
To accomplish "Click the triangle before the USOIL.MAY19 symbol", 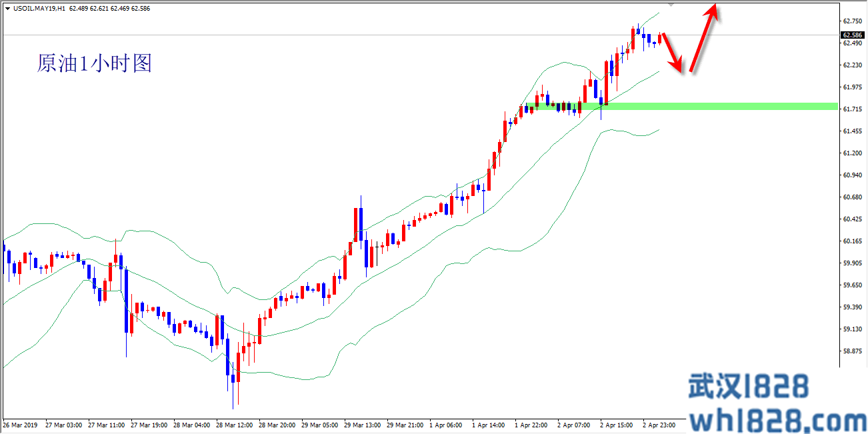I will pos(7,9).
